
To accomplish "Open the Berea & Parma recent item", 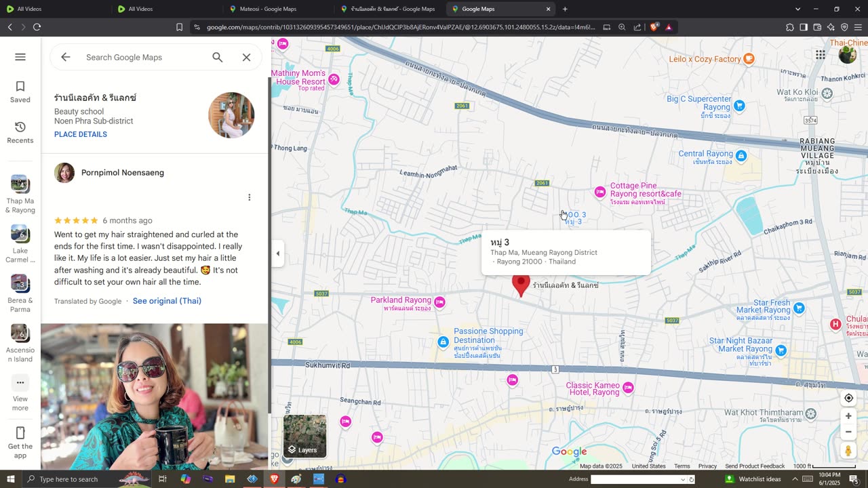I will 20,293.
